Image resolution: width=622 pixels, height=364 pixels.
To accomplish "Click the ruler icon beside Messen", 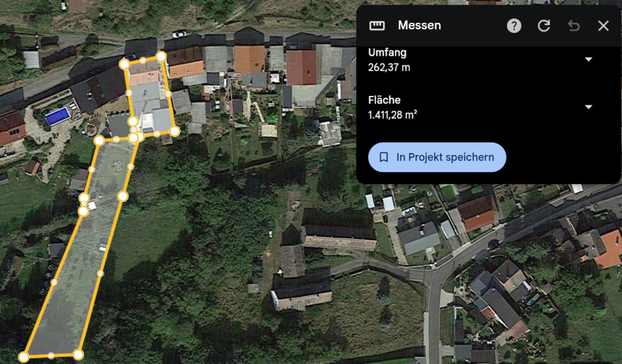I will click(377, 26).
